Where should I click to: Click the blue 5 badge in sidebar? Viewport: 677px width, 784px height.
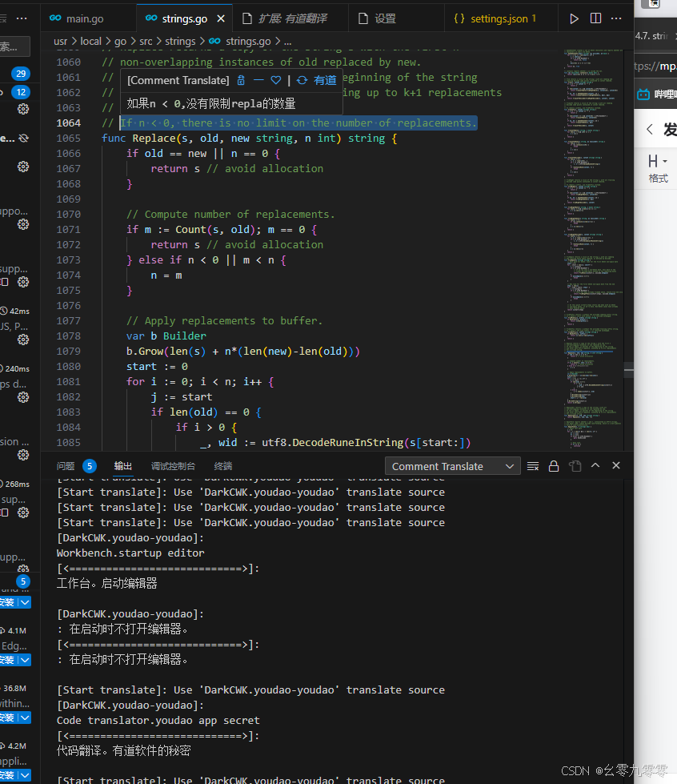23,581
